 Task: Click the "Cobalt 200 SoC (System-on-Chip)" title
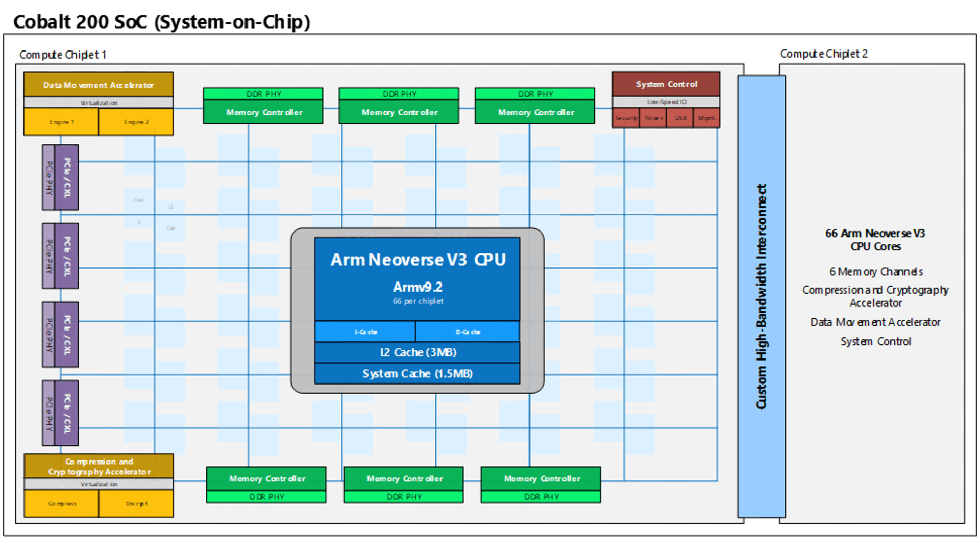coord(161,22)
